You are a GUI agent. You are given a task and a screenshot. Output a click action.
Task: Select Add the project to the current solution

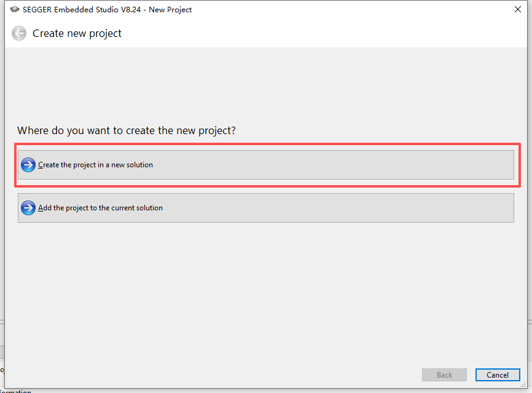click(x=100, y=208)
